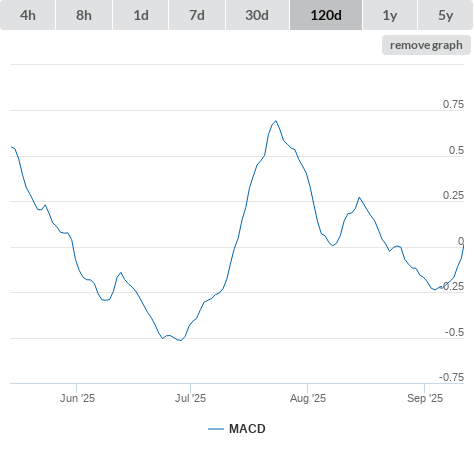Switch to the 5y range

click(x=445, y=15)
